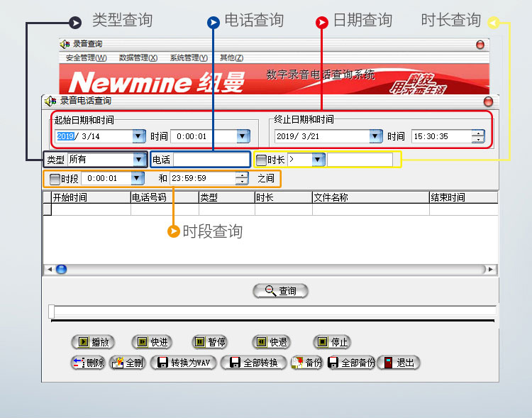Click the playback progress slider handle
Viewport: 532px width, 418px height.
[x=52, y=312]
